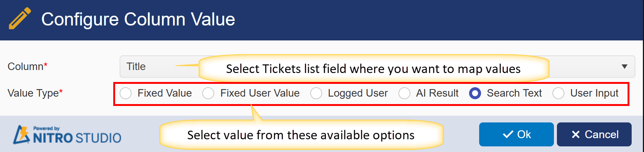Click the checkmark icon on Ok button
This screenshot has height=152, width=644.
508,134
